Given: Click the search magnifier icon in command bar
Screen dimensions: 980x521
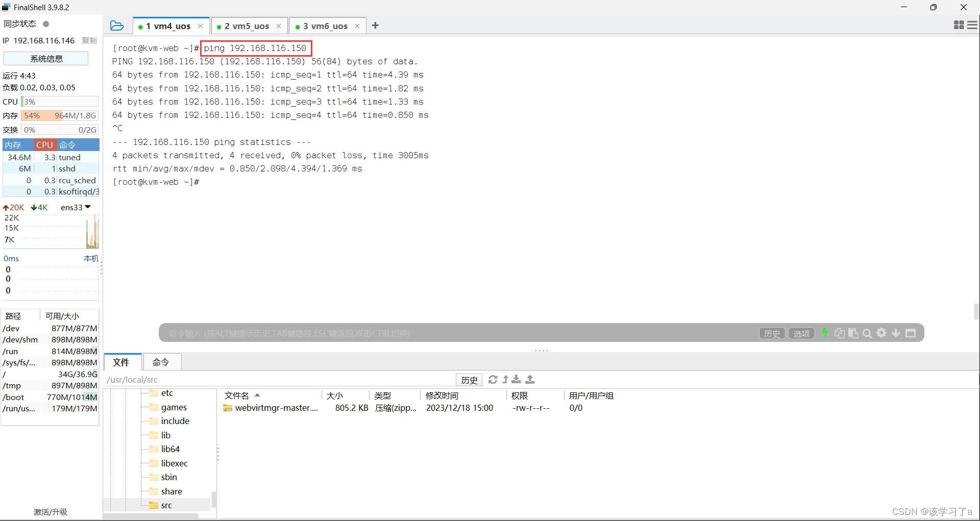Looking at the screenshot, I should point(867,333).
